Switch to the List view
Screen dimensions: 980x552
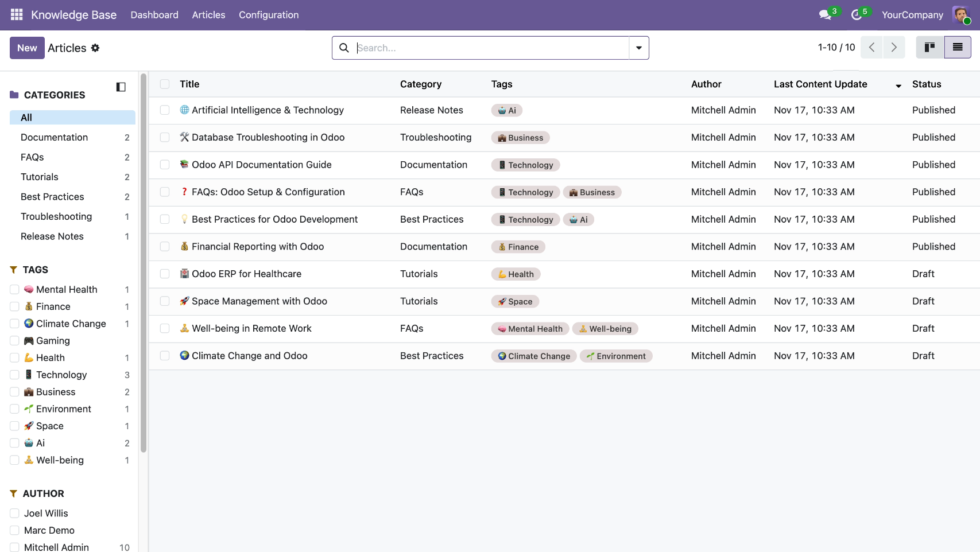pos(957,48)
